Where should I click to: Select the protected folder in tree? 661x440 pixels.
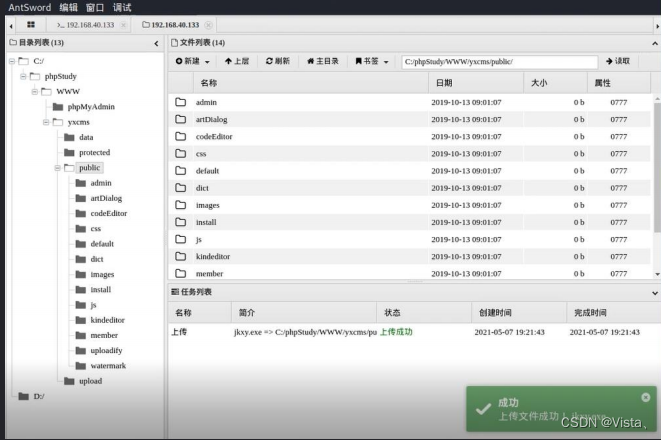click(94, 153)
